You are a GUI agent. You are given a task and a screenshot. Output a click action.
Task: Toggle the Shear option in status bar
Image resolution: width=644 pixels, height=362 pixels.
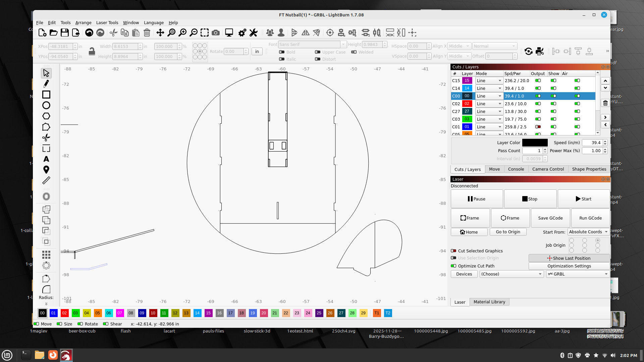[106, 324]
